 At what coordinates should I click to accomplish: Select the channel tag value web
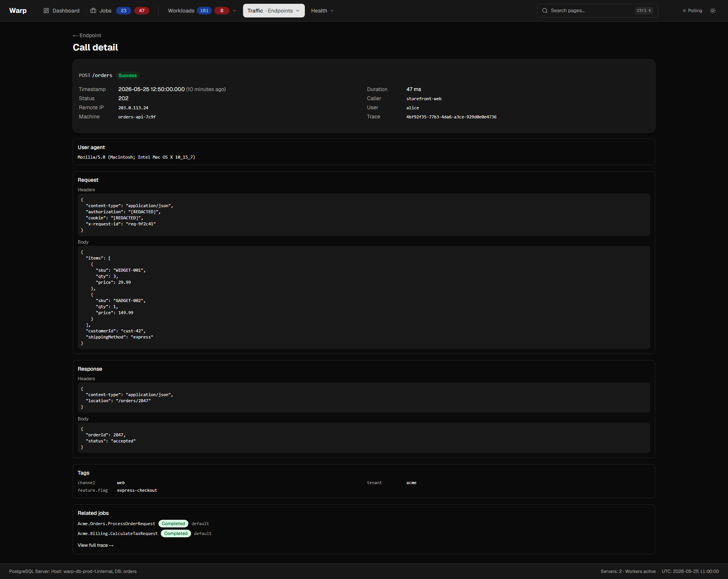(x=121, y=483)
